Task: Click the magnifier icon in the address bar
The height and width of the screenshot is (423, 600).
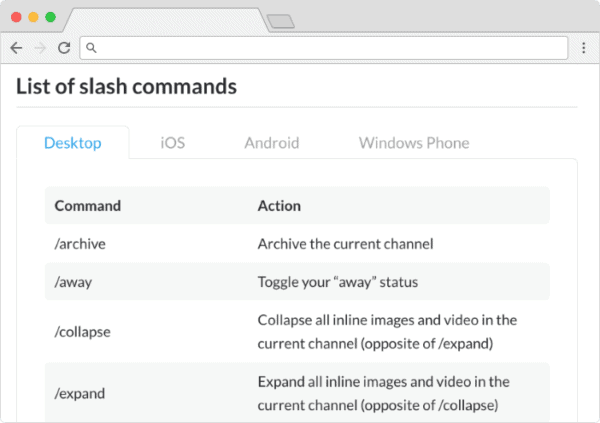Action: point(91,47)
